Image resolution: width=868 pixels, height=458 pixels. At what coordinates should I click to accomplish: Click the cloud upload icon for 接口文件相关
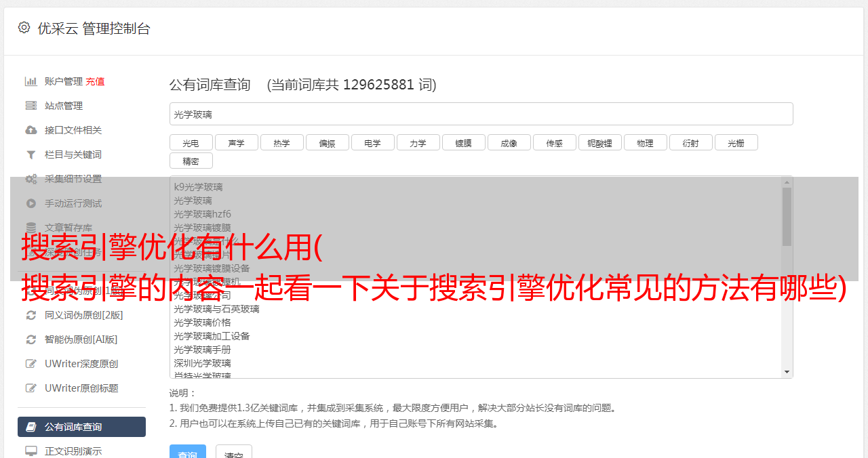coord(31,130)
